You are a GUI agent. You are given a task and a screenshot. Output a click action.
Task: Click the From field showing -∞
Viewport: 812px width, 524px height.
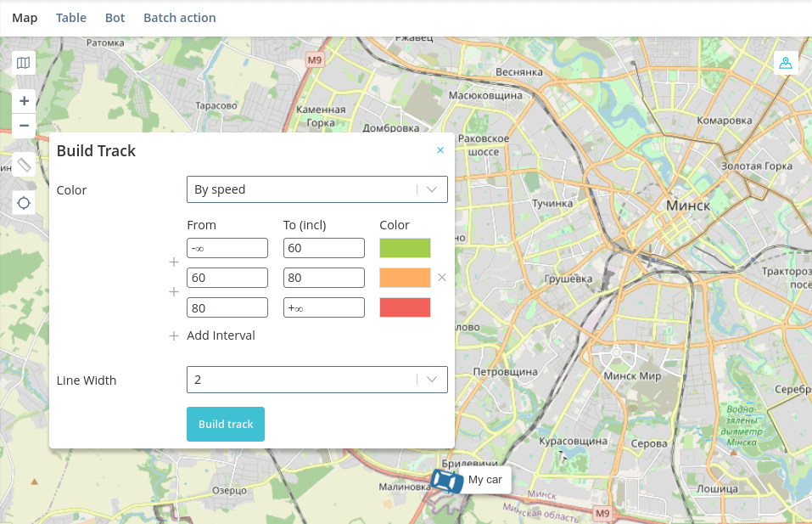[227, 248]
